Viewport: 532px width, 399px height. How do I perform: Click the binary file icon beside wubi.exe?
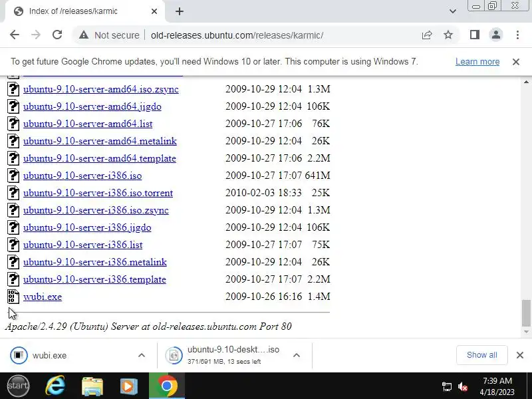pos(13,296)
